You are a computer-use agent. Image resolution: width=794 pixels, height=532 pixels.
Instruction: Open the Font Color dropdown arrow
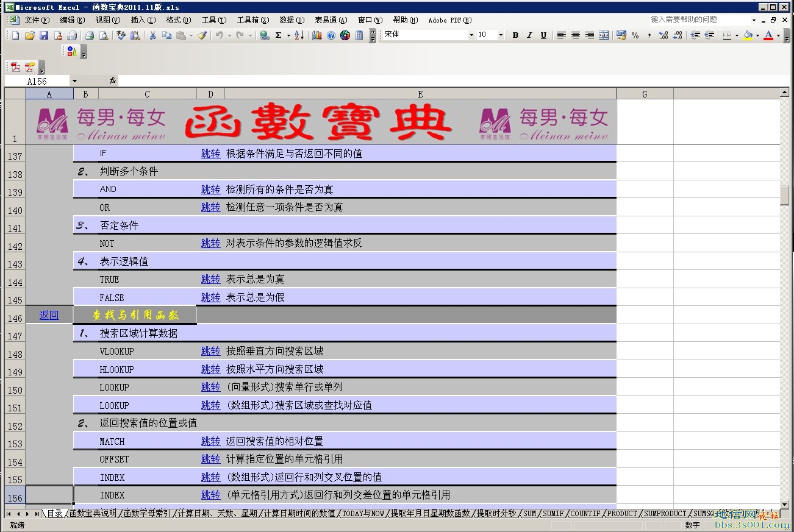click(x=778, y=35)
